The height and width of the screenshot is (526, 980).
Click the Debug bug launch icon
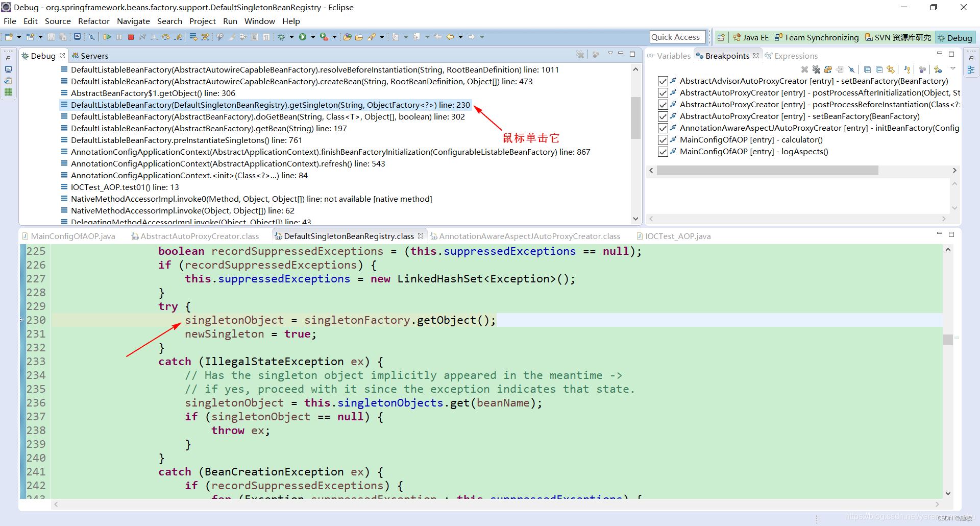(281, 37)
